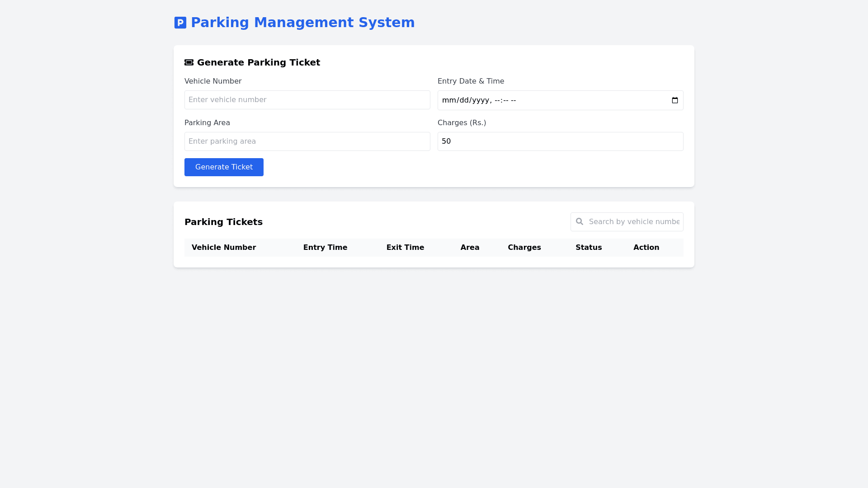Open the calendar picker icon in date field
The width and height of the screenshot is (868, 488).
pyautogui.click(x=675, y=100)
